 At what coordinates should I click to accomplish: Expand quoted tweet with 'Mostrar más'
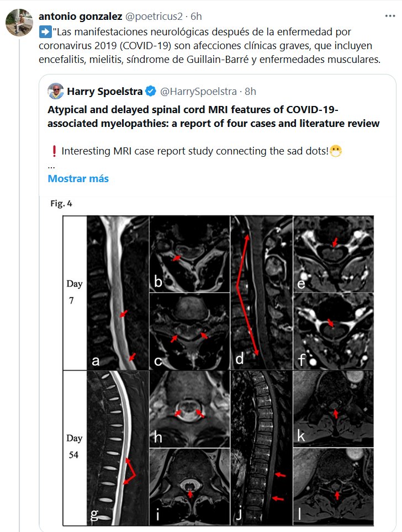(78, 178)
